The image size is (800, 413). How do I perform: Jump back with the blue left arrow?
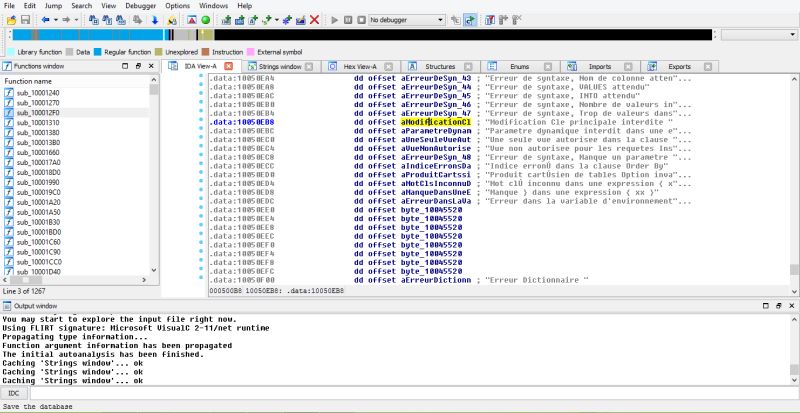pyautogui.click(x=45, y=20)
